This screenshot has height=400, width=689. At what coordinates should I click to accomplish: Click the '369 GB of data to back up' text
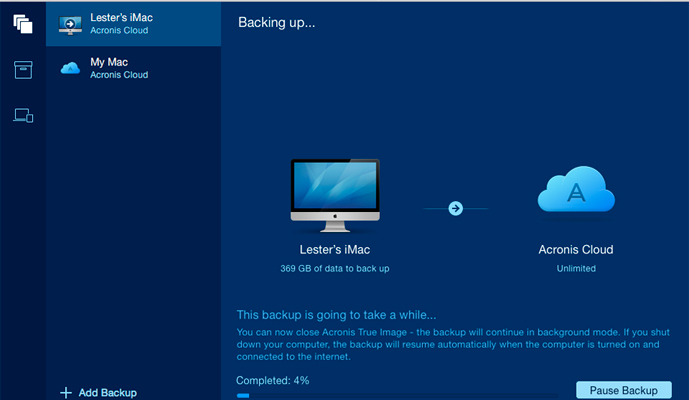click(335, 269)
